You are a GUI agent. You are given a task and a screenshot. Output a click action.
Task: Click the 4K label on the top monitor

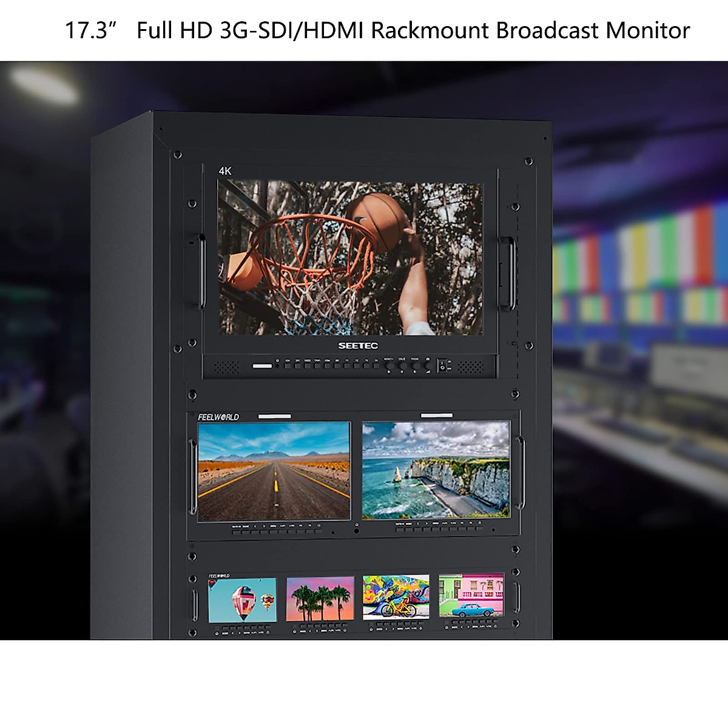[225, 171]
